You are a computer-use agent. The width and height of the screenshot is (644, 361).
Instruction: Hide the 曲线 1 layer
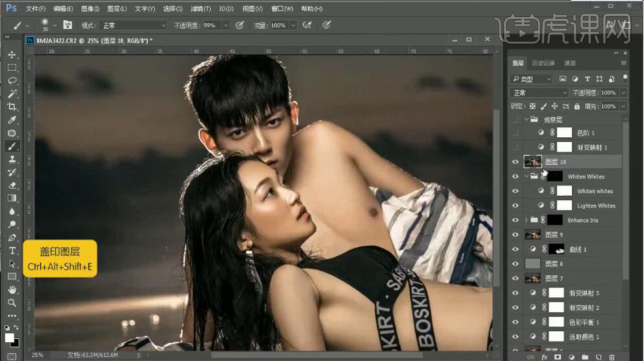[x=515, y=249]
